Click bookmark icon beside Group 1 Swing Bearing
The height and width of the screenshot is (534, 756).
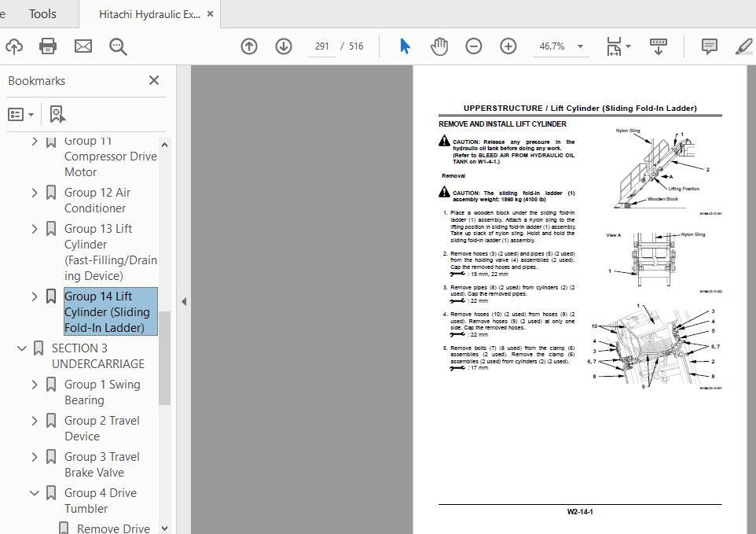[x=50, y=385]
